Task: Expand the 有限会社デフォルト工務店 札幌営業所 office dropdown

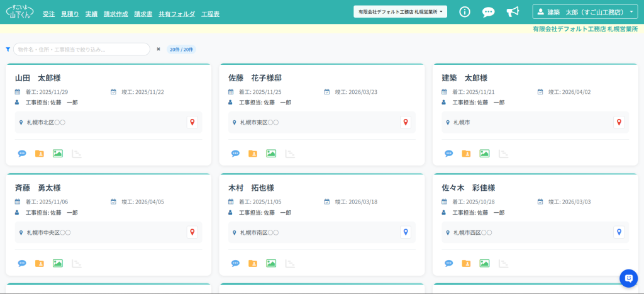Action: (x=400, y=12)
